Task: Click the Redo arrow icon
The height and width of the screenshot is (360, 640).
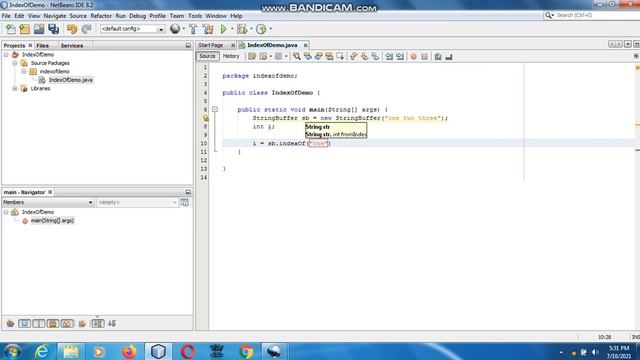Action: pos(86,29)
